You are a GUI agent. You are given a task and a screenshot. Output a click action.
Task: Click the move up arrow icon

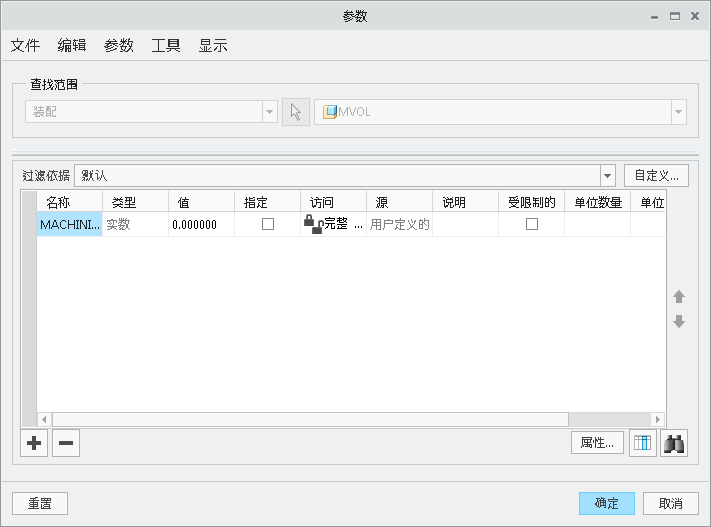coord(679,297)
